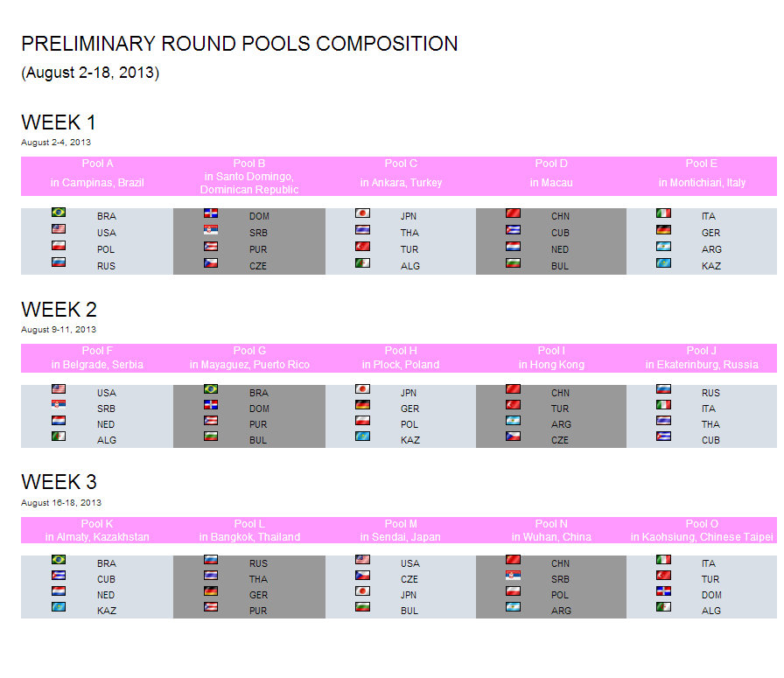Click the PRELIMINARY ROUND POOLS COMPOSITION title
784x678 pixels.
tap(239, 44)
